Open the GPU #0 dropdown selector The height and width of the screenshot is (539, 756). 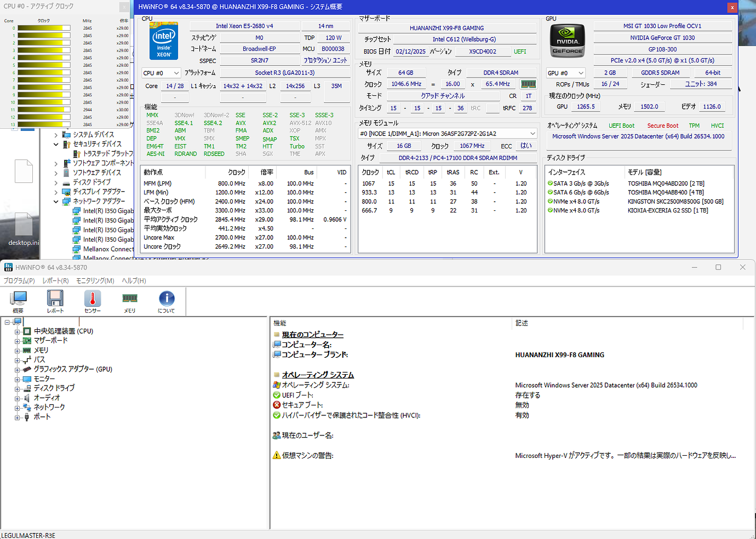click(565, 72)
